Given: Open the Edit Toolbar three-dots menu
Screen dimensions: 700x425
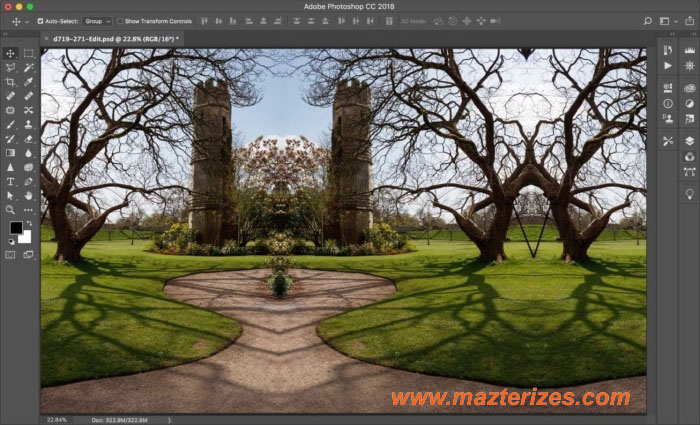Looking at the screenshot, I should click(29, 209).
